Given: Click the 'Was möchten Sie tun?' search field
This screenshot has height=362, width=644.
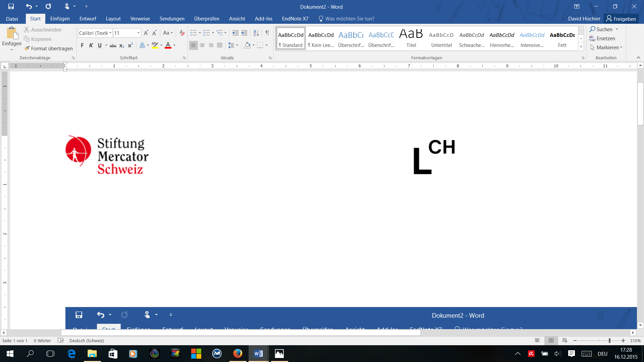Looking at the screenshot, I should coord(346,19).
